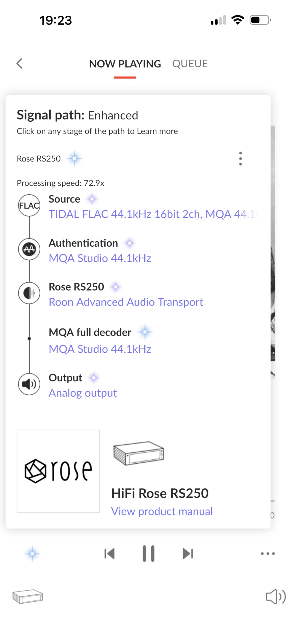The width and height of the screenshot is (297, 644).
Task: Open vertical three-dot menu for Rose RS250
Action: click(240, 158)
